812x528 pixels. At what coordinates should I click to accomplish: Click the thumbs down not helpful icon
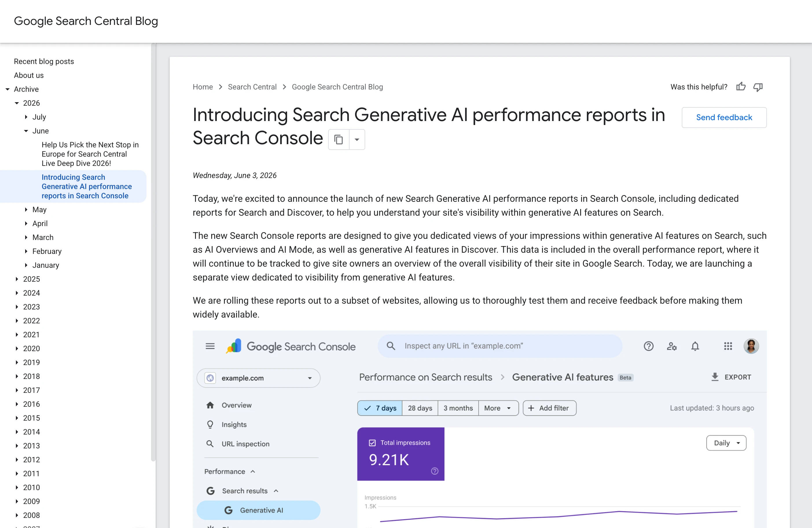click(758, 87)
